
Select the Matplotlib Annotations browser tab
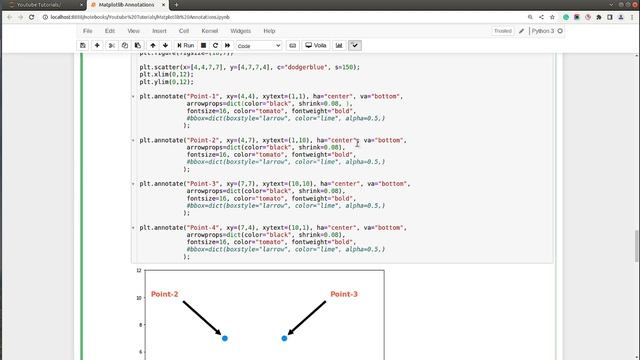coord(127,5)
